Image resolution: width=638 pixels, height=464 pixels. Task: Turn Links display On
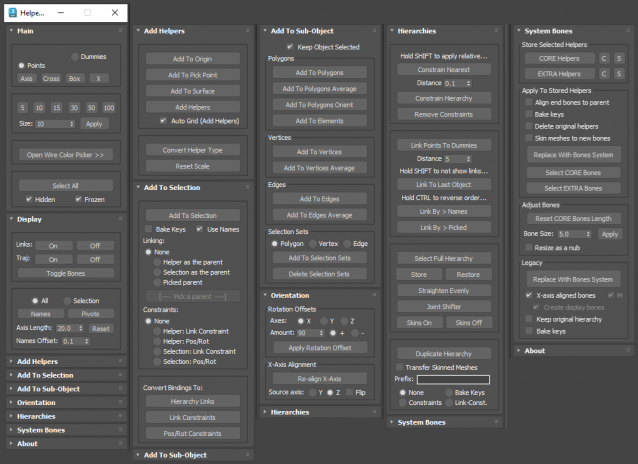tap(53, 246)
